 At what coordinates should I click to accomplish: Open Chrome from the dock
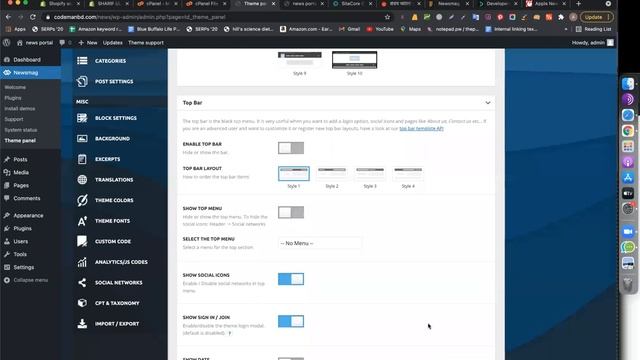(x=628, y=131)
